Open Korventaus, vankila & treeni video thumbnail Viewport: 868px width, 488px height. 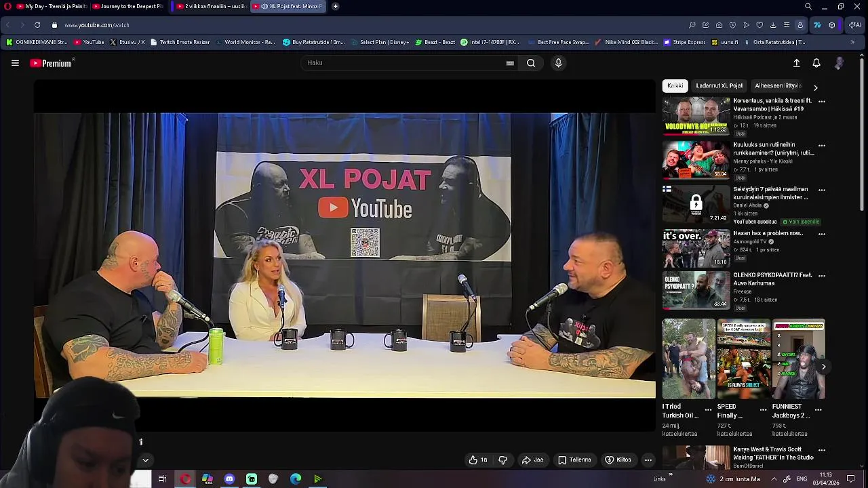696,116
